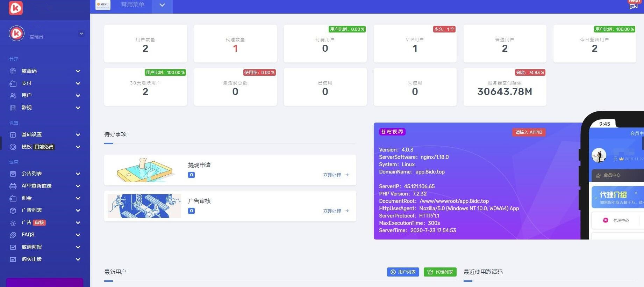Click the K logo at top left
This screenshot has width=644, height=287.
point(16,8)
